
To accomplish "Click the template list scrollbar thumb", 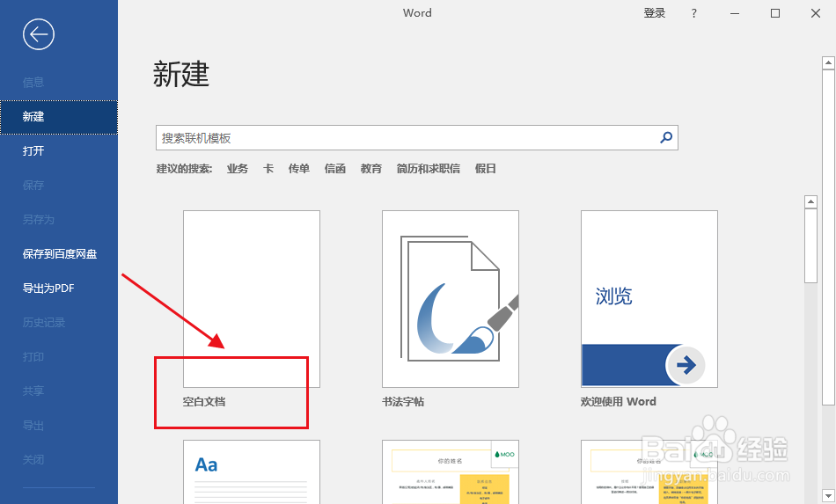I will point(811,245).
